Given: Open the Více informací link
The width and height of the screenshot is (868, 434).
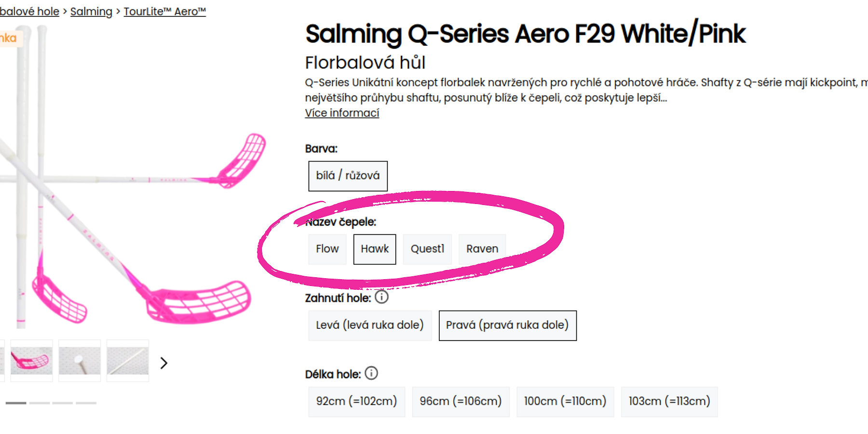Looking at the screenshot, I should coord(342,113).
